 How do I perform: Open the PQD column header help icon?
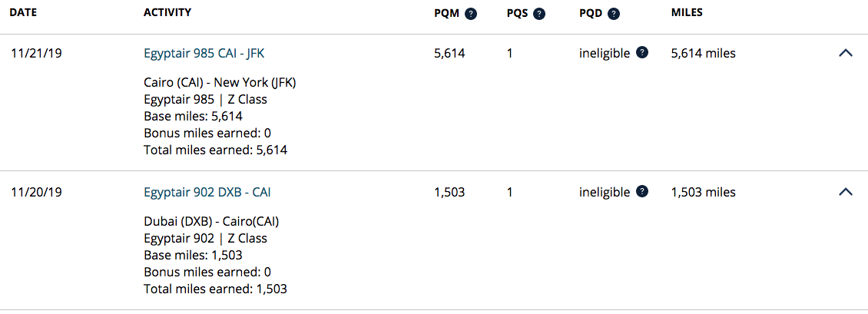pyautogui.click(x=613, y=14)
